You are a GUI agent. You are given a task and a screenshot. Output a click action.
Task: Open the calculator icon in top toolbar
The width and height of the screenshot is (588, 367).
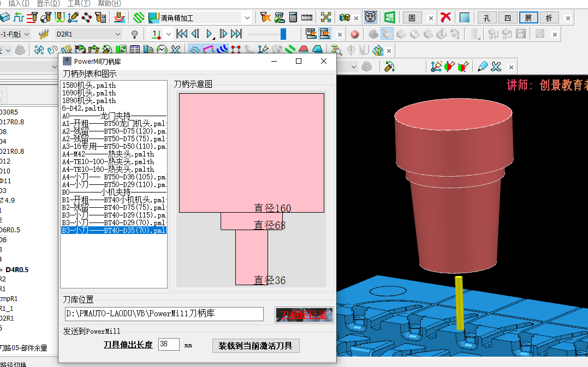[x=293, y=17]
